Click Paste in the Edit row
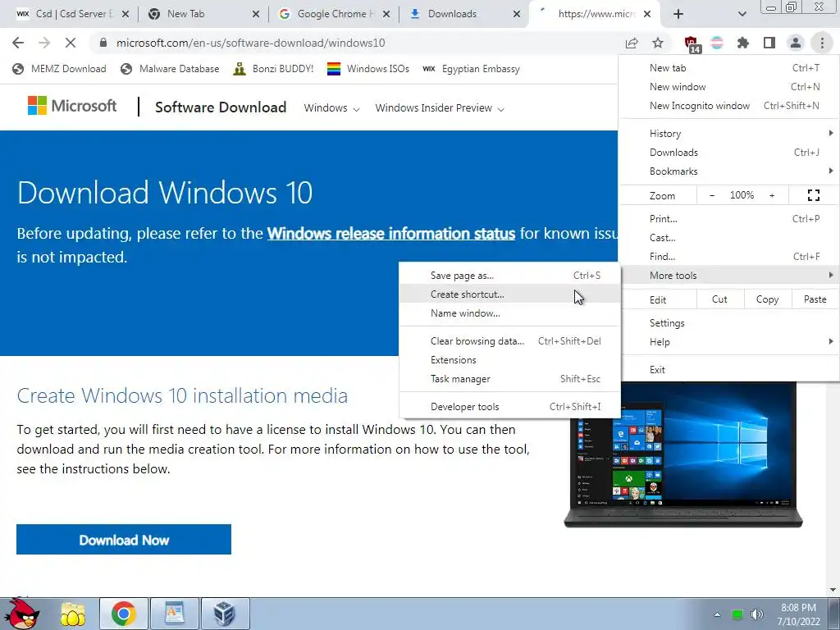Screen dimensions: 840x630 815,299
